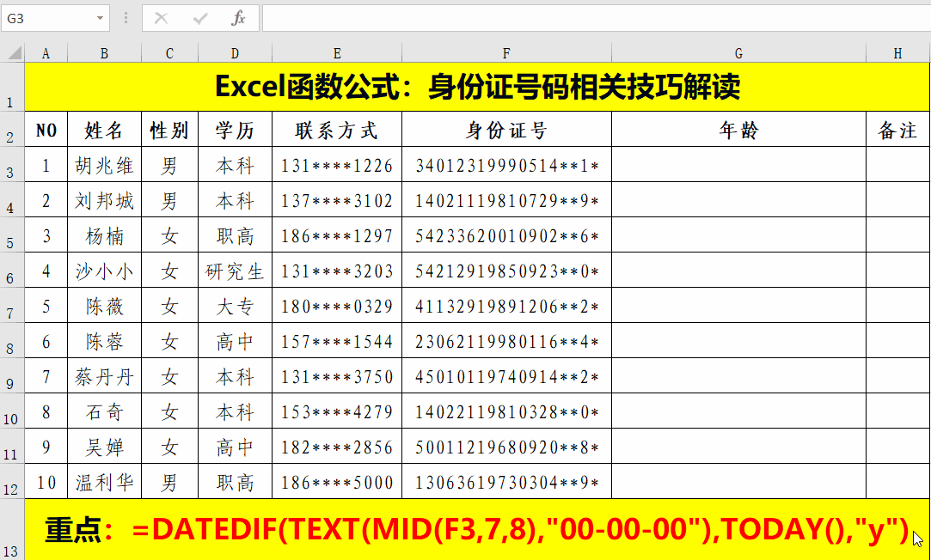Click the title cell 'Excel函数公式：身份证号码相关技巧解读'
The height and width of the screenshot is (560, 931).
pyautogui.click(x=477, y=88)
